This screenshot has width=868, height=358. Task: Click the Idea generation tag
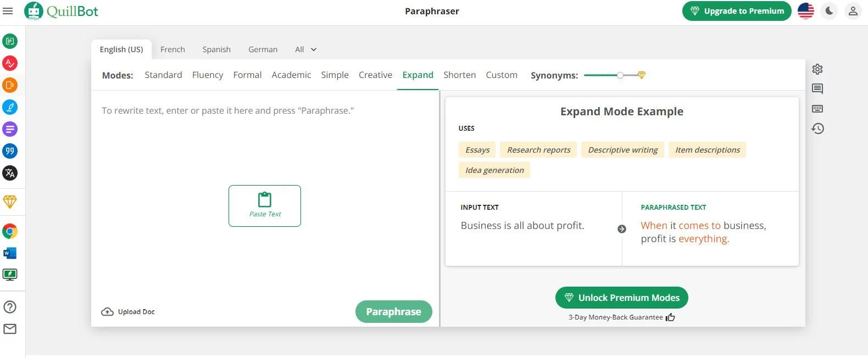(x=494, y=170)
